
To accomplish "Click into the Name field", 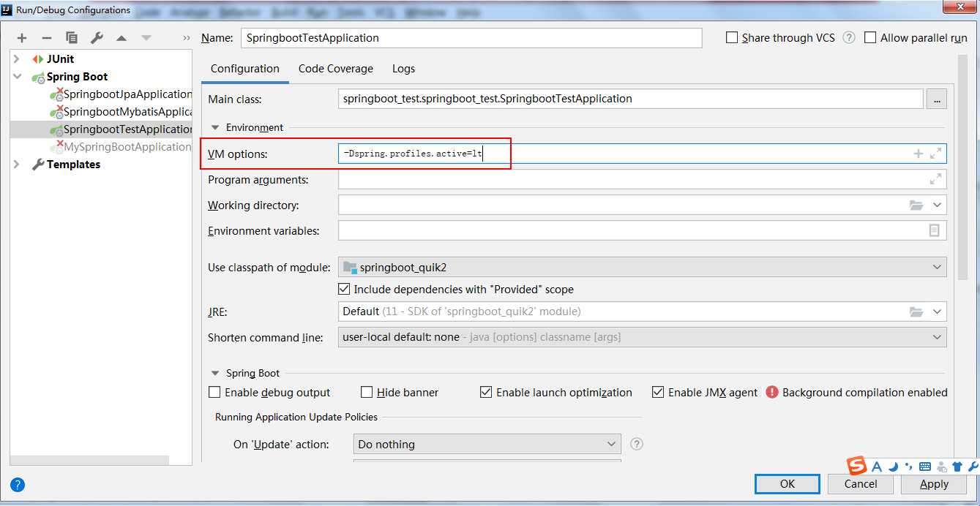I will click(471, 37).
